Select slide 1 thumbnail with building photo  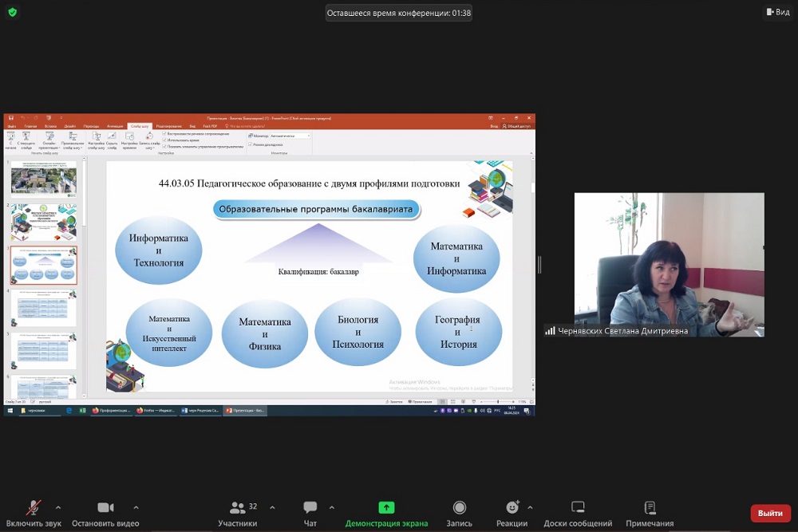[x=44, y=179]
